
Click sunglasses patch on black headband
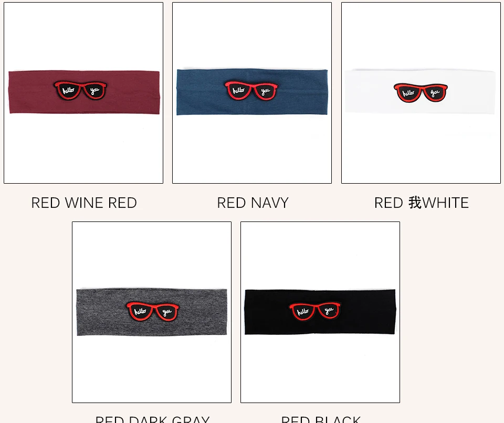315,311
